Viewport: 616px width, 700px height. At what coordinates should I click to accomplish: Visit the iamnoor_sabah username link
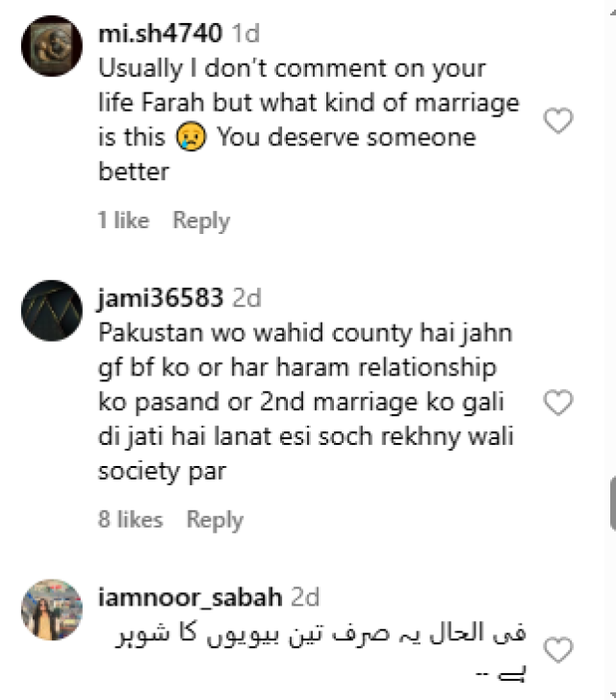point(191,597)
